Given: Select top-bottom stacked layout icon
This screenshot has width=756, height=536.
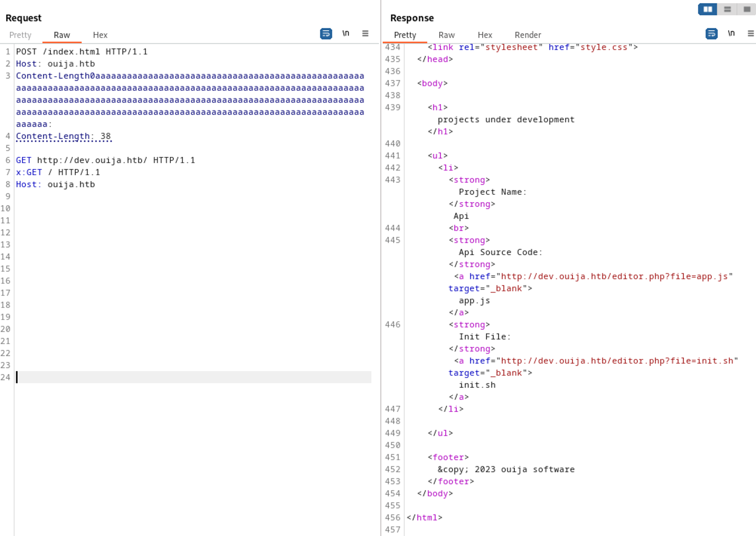Looking at the screenshot, I should pos(727,9).
